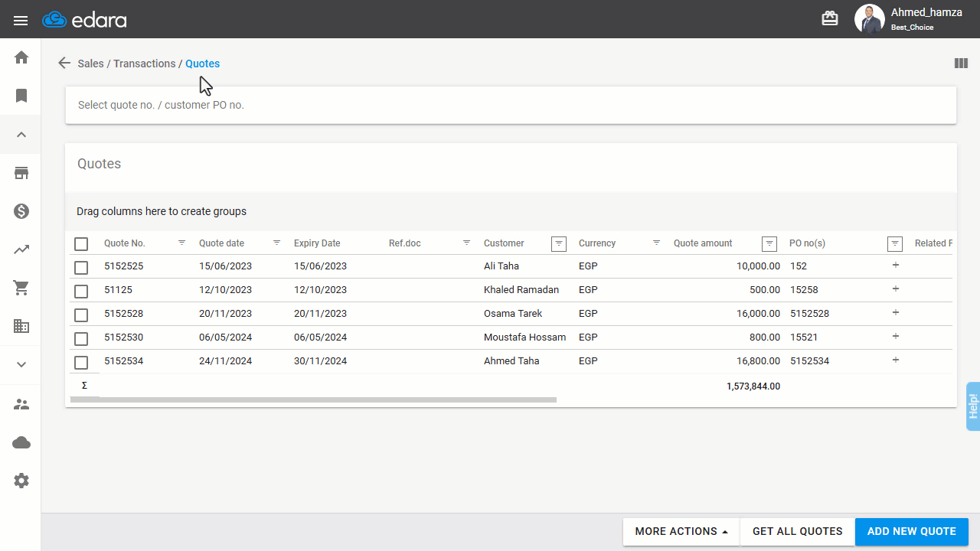Click the edara logo
980x551 pixels.
[x=84, y=20]
